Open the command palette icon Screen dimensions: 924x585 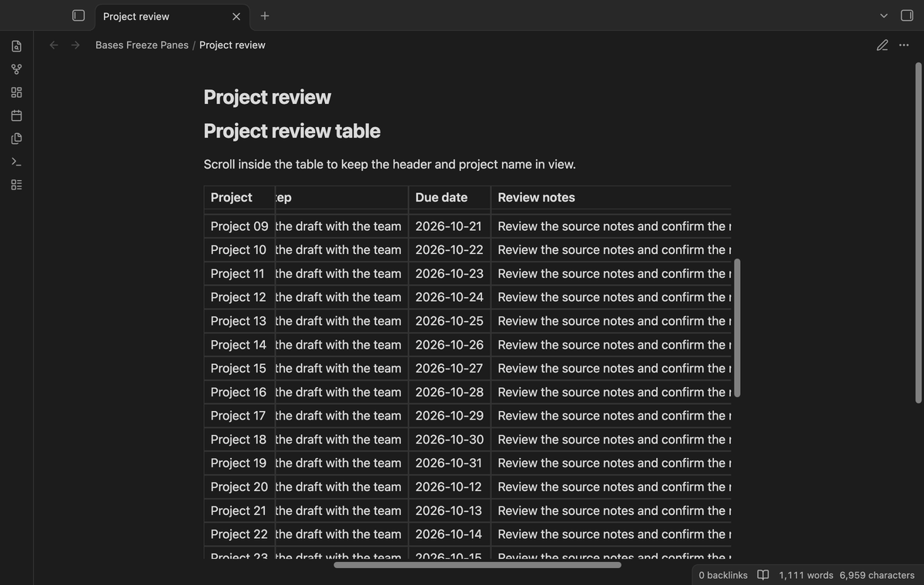click(17, 162)
